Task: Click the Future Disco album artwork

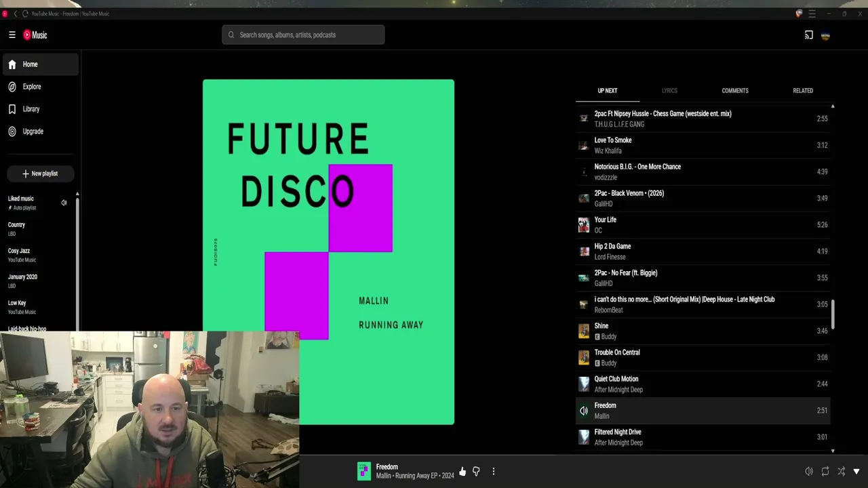Action: [x=328, y=252]
